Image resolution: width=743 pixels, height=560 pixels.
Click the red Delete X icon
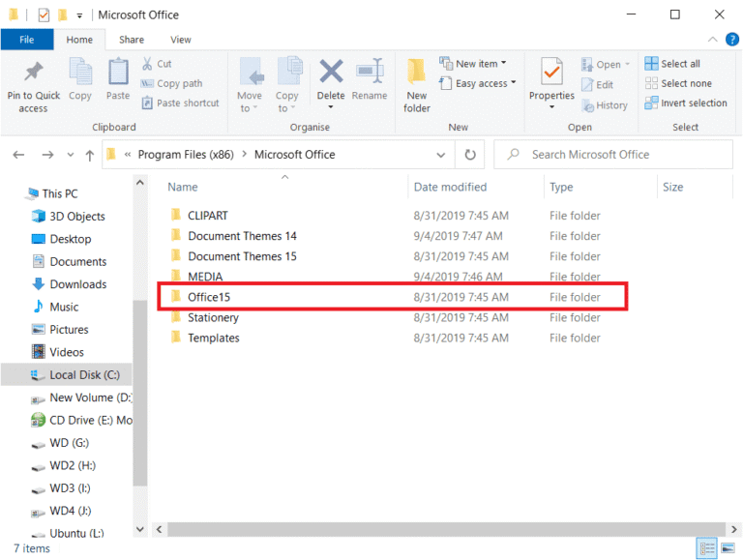[x=331, y=71]
